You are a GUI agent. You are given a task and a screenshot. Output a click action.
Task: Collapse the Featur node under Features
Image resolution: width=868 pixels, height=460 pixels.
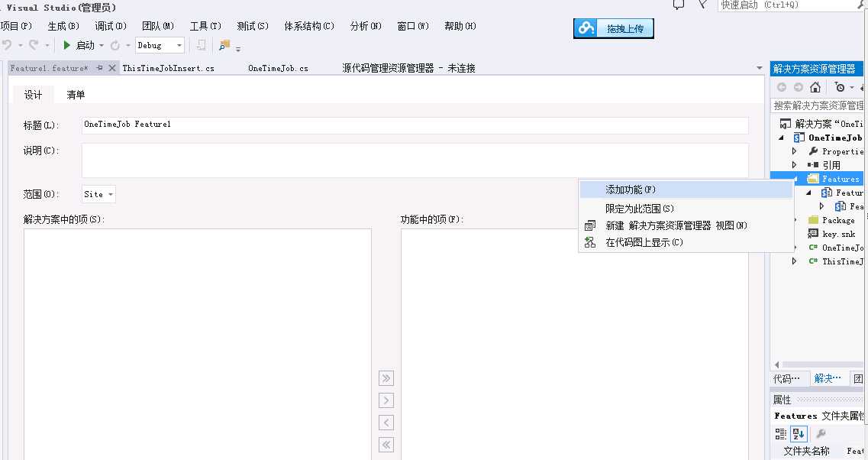click(808, 193)
